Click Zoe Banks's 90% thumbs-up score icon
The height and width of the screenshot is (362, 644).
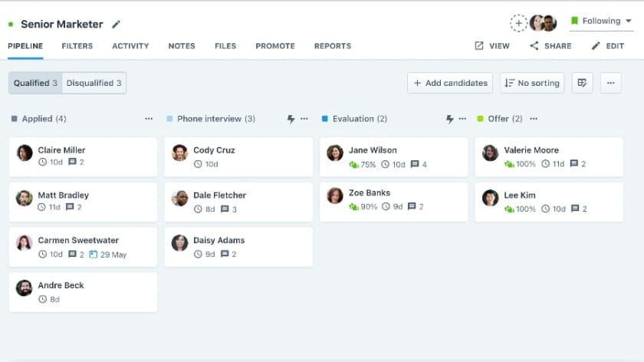point(353,206)
